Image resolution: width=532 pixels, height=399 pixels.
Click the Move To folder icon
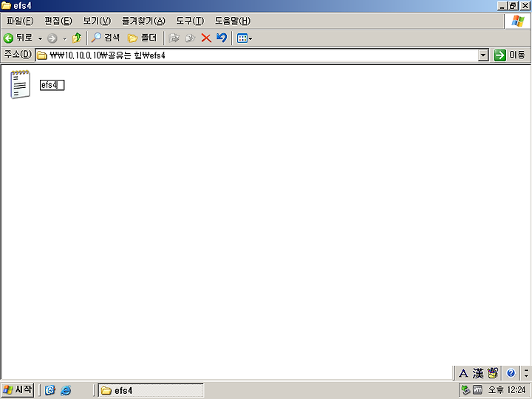174,38
